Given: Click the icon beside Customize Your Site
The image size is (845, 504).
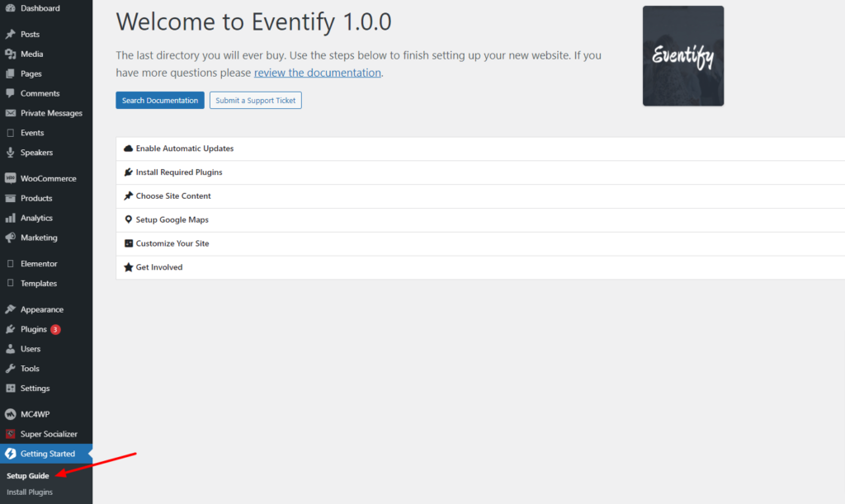Looking at the screenshot, I should point(128,243).
